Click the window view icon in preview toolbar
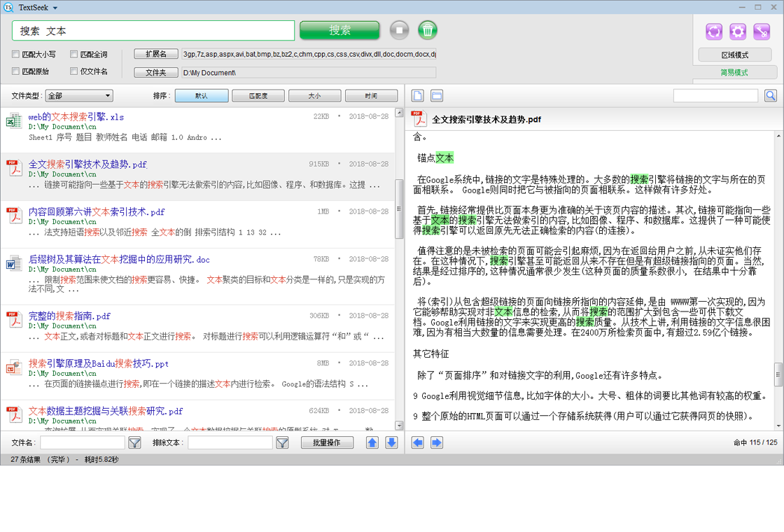The image size is (784, 532). (x=437, y=95)
